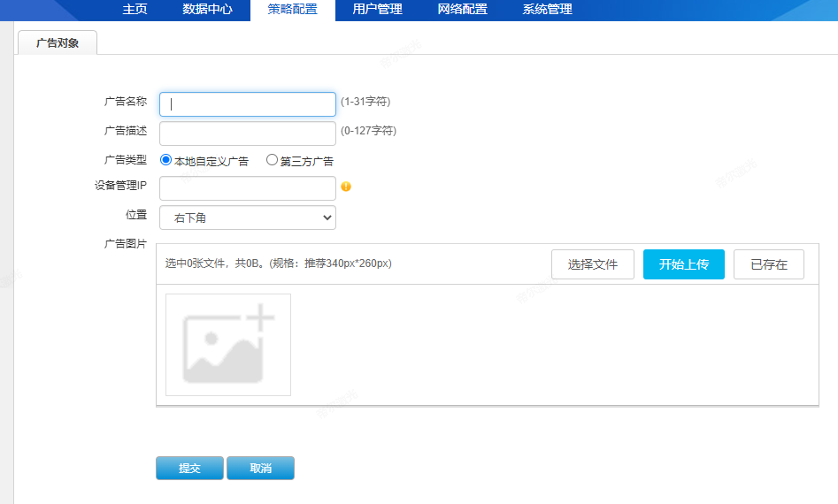Image resolution: width=838 pixels, height=504 pixels.
Task: Click the 已存在 button
Action: click(x=768, y=264)
